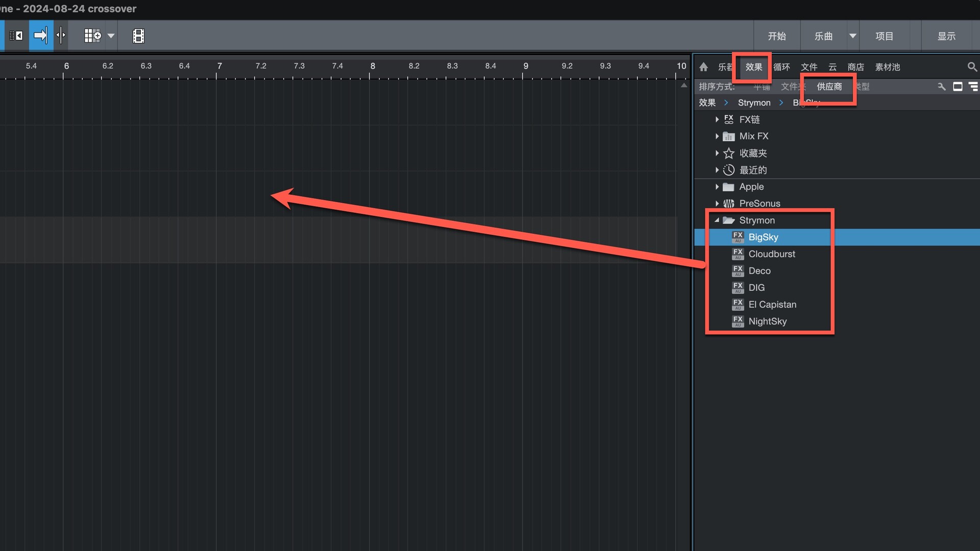Screen dimensions: 980x551
Task: Open the video player filmstrip icon
Action: click(138, 36)
